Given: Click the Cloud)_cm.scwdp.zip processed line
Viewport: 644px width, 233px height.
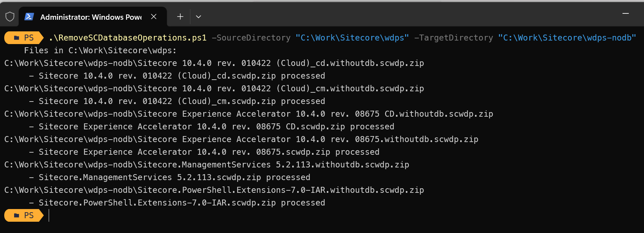Looking at the screenshot, I should pyautogui.click(x=177, y=101).
